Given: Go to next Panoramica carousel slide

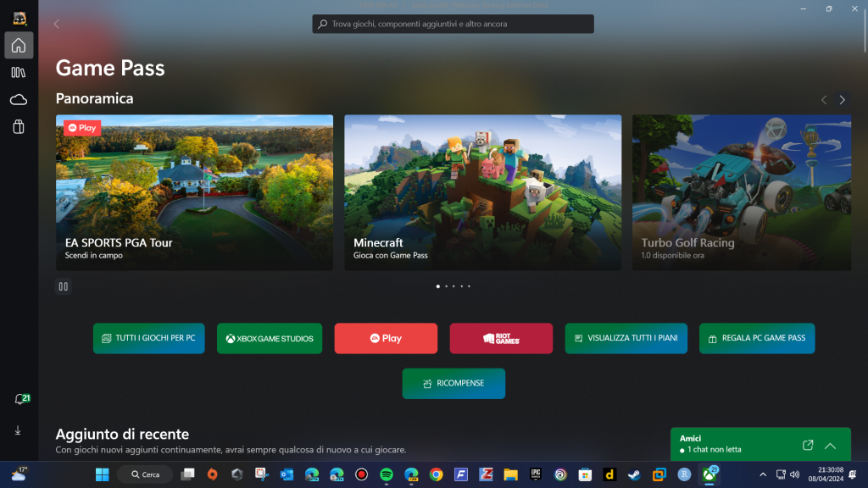Looking at the screenshot, I should point(842,100).
